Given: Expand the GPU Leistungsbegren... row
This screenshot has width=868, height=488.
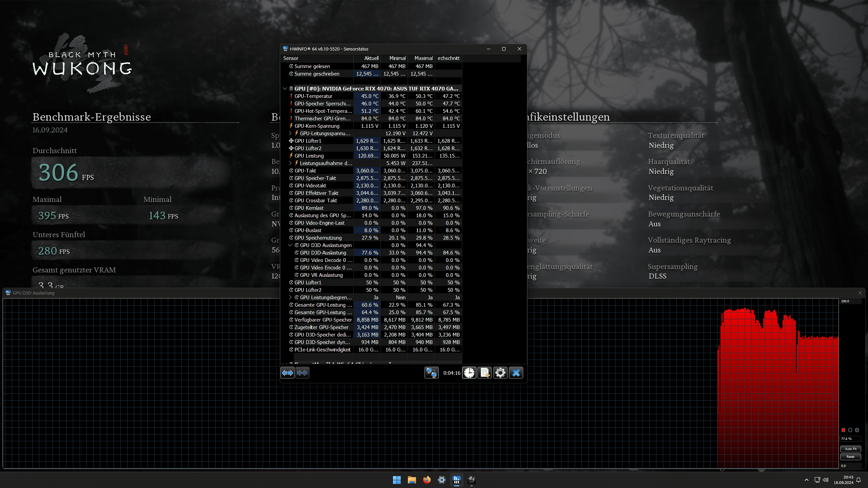Looking at the screenshot, I should pos(290,297).
